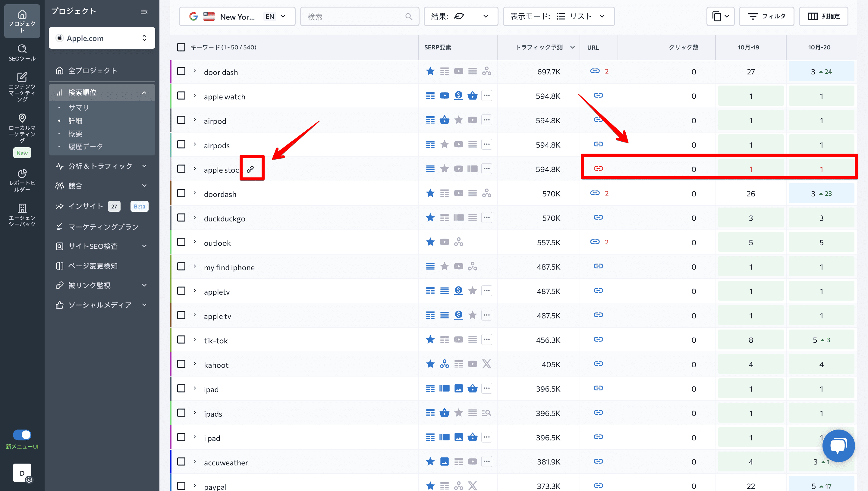The width and height of the screenshot is (868, 491).
Task: Click the 検索 input field
Action: (x=359, y=16)
